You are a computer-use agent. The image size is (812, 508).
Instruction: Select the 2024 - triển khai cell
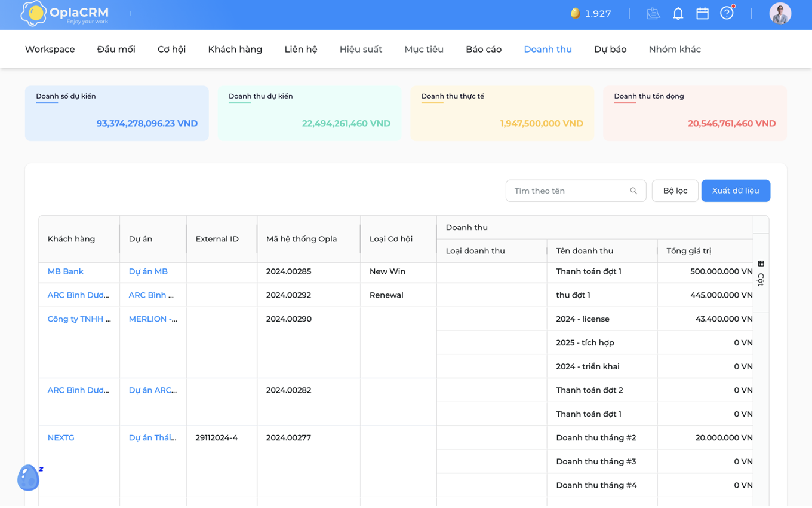pyautogui.click(x=602, y=366)
